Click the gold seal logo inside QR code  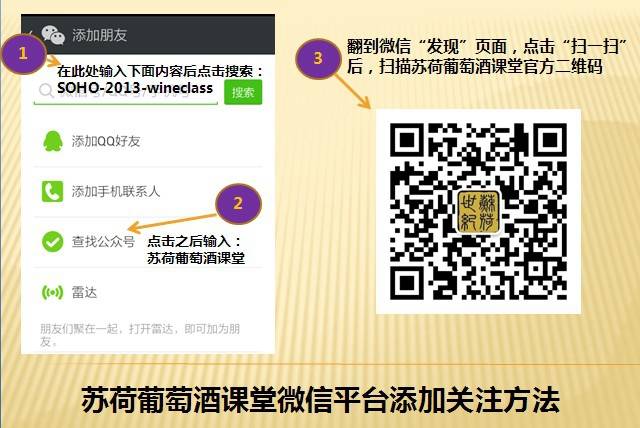tap(478, 211)
